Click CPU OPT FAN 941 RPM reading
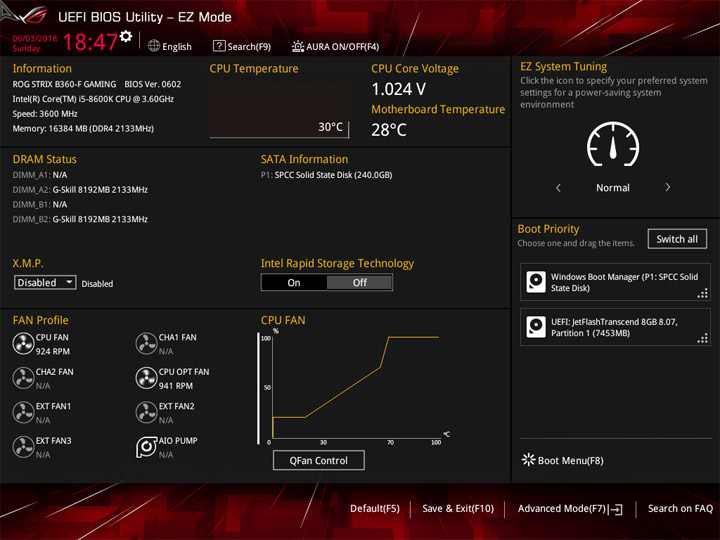Image resolution: width=720 pixels, height=540 pixels. 176,386
